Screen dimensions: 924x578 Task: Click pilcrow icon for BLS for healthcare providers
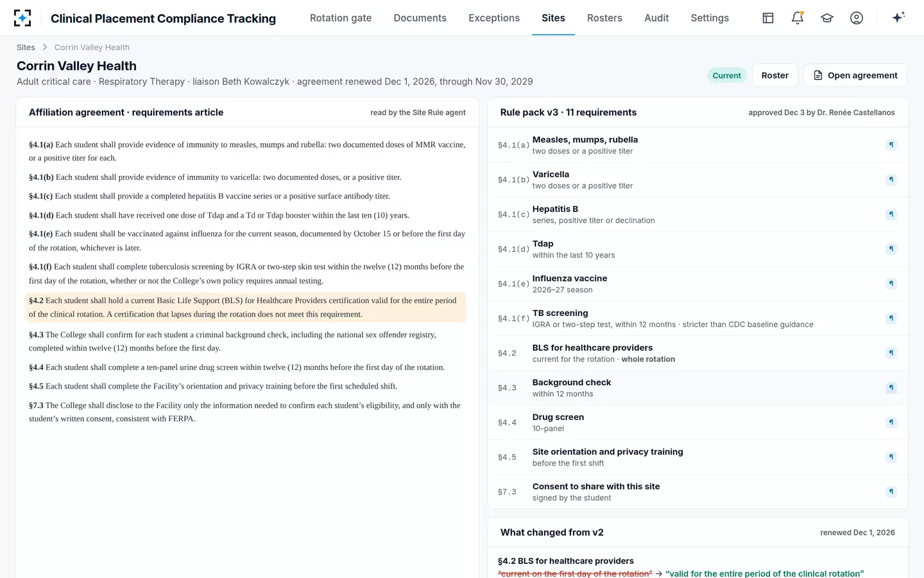pos(891,353)
